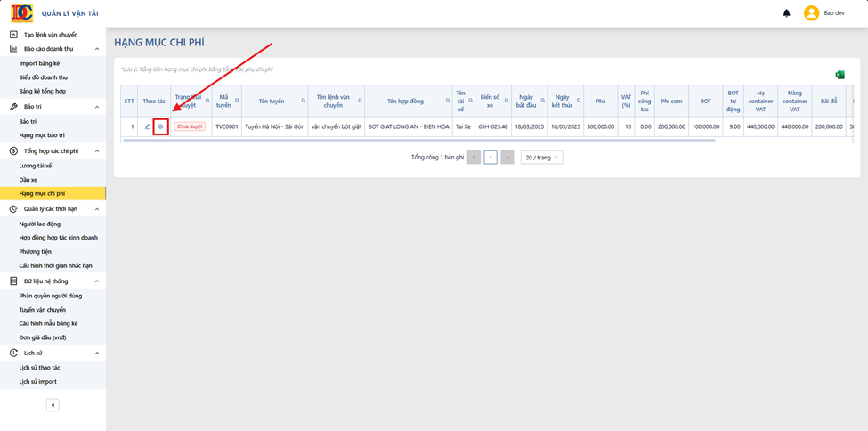Edit row 1 with pencil icon
Screen dimensions: 868x431
(x=147, y=126)
